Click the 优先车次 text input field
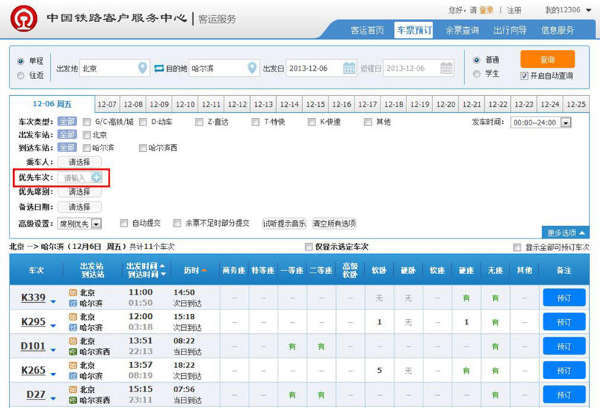Image resolution: width=600 pixels, height=408 pixels. tap(74, 177)
